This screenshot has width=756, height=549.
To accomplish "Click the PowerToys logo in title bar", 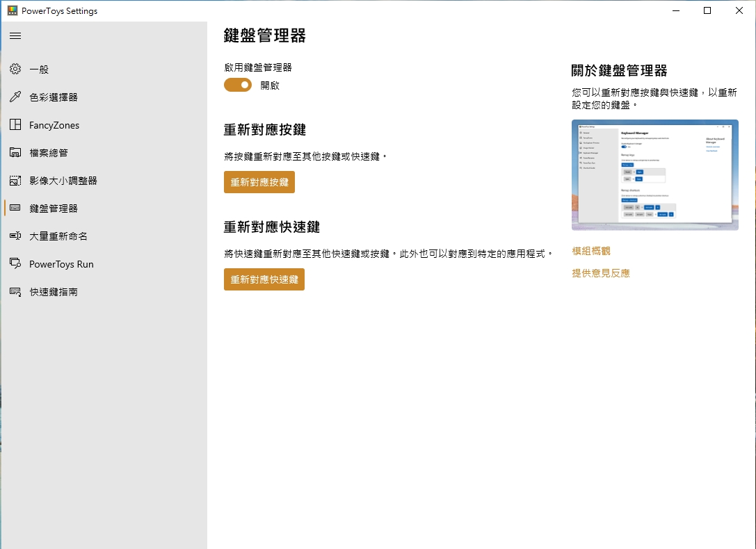I will 13,10.
